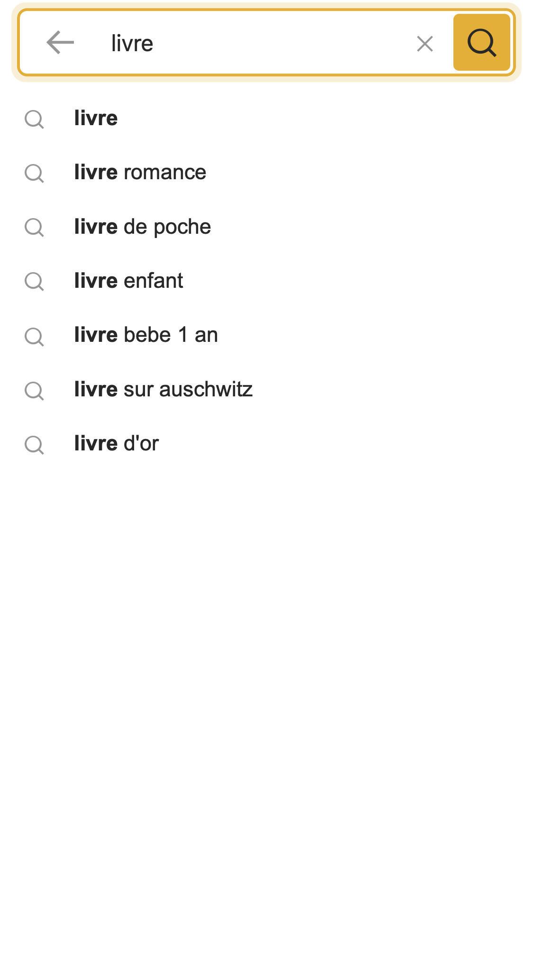Click magnifier icon beside first "livre" suggestion
The image size is (533, 980).
coord(34,119)
